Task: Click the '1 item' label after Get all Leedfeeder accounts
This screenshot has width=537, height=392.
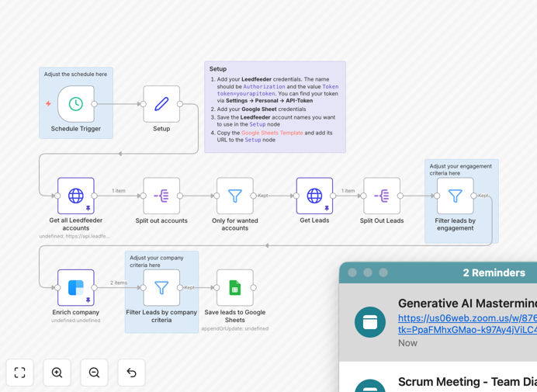Action: coord(119,190)
